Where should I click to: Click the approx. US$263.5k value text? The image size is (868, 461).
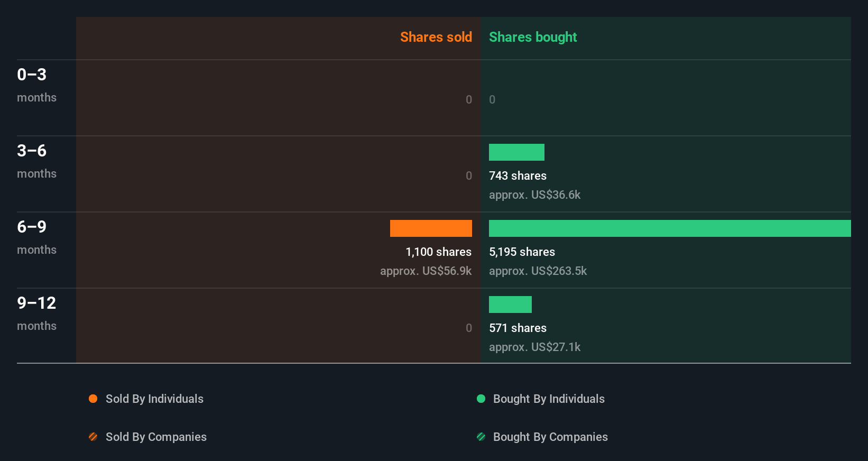pos(538,271)
